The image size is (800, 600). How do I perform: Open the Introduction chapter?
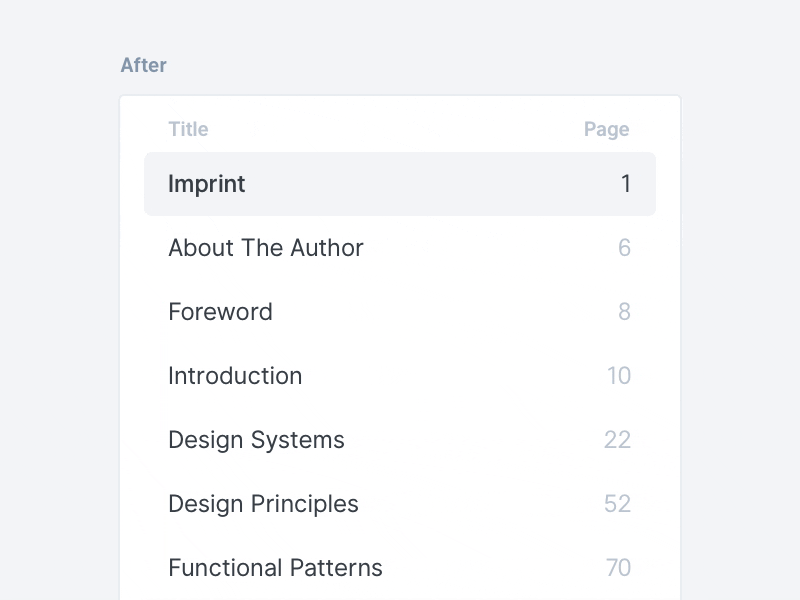point(234,376)
